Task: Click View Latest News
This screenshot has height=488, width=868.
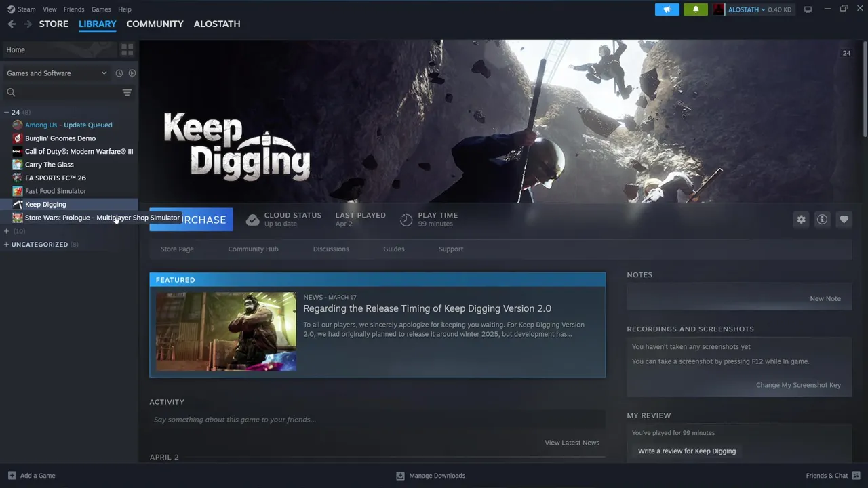Action: click(572, 443)
